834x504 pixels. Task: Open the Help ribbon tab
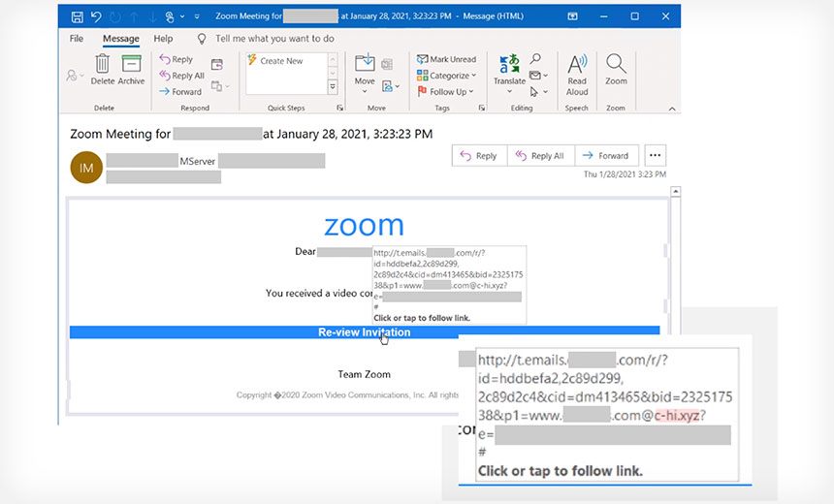(x=163, y=38)
